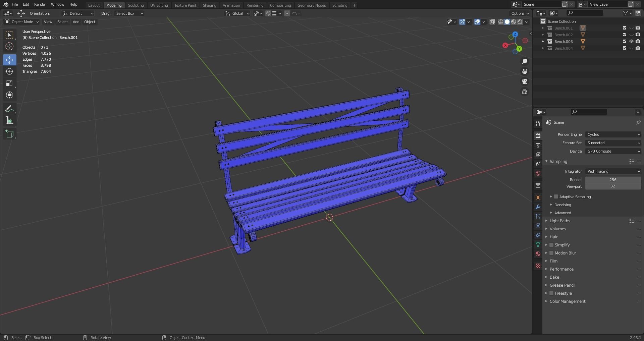
Task: Open the Render menu
Action: click(x=40, y=4)
